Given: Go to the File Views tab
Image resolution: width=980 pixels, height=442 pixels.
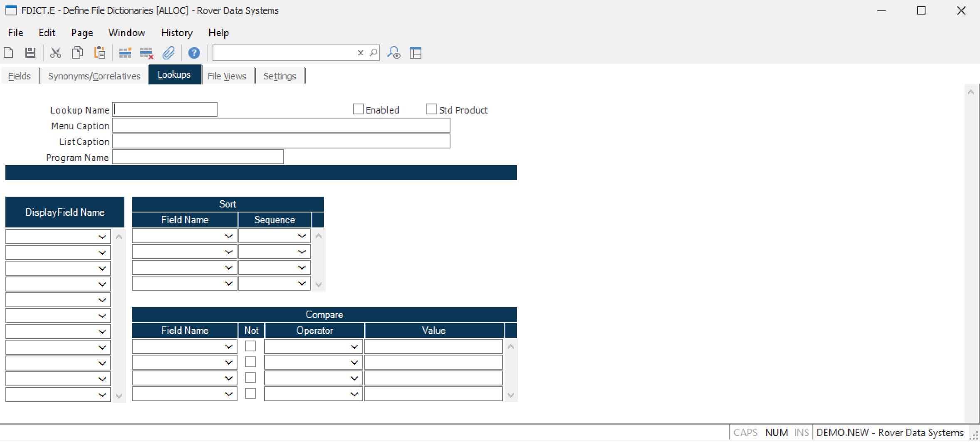Looking at the screenshot, I should [x=227, y=76].
